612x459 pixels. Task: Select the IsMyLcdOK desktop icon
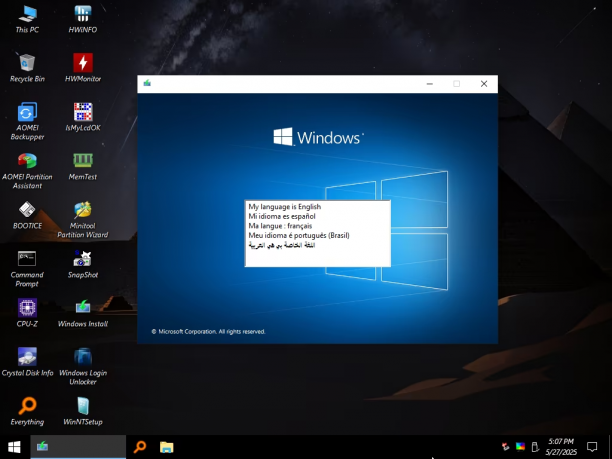pyautogui.click(x=83, y=117)
